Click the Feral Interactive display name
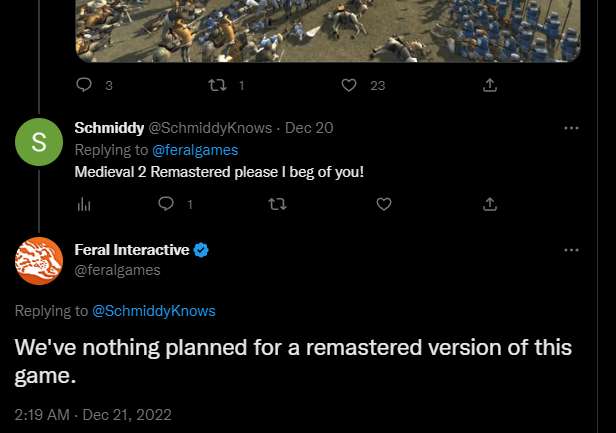 132,250
